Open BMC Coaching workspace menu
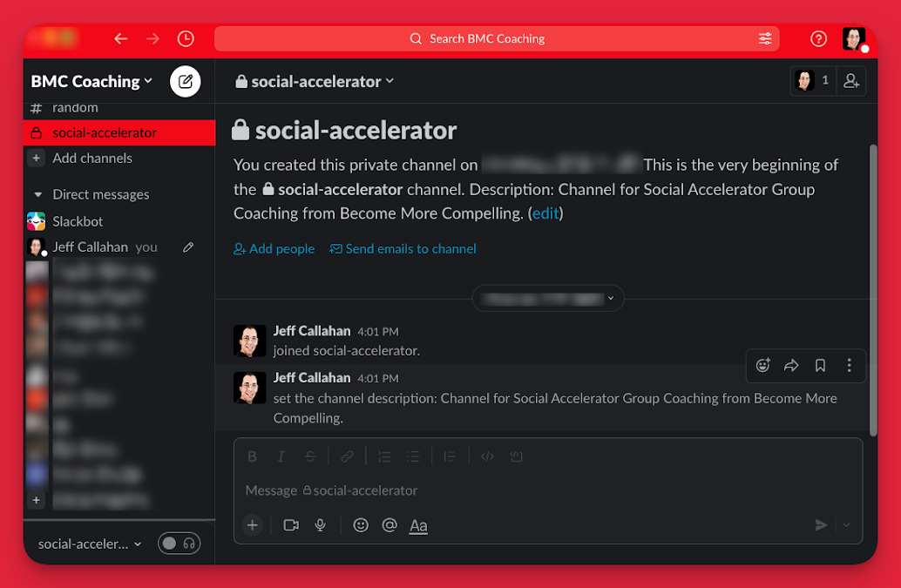 tap(92, 81)
